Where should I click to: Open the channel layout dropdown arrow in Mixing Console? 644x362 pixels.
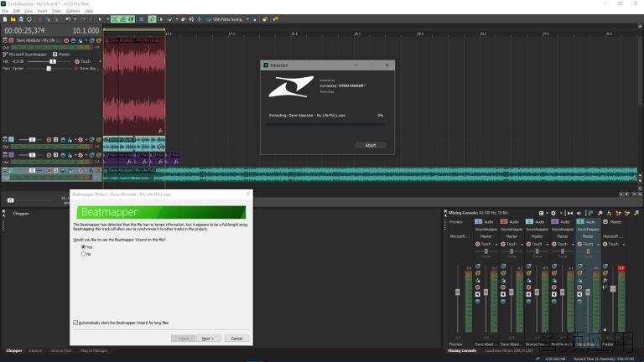547,213
